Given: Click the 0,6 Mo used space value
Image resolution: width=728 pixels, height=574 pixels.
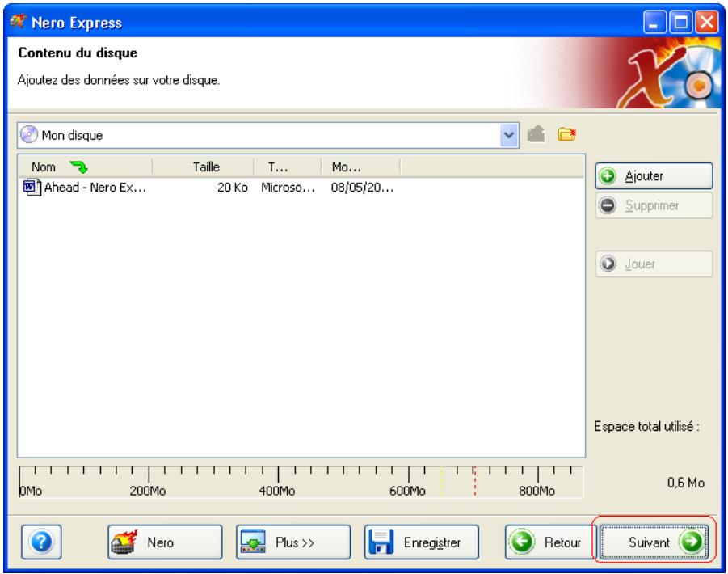Looking at the screenshot, I should [685, 483].
